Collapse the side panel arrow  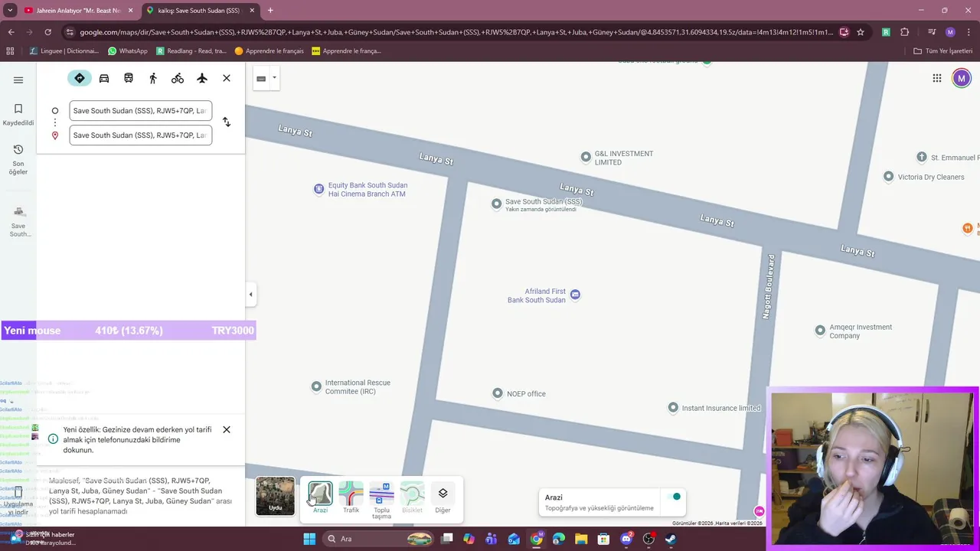(x=250, y=294)
